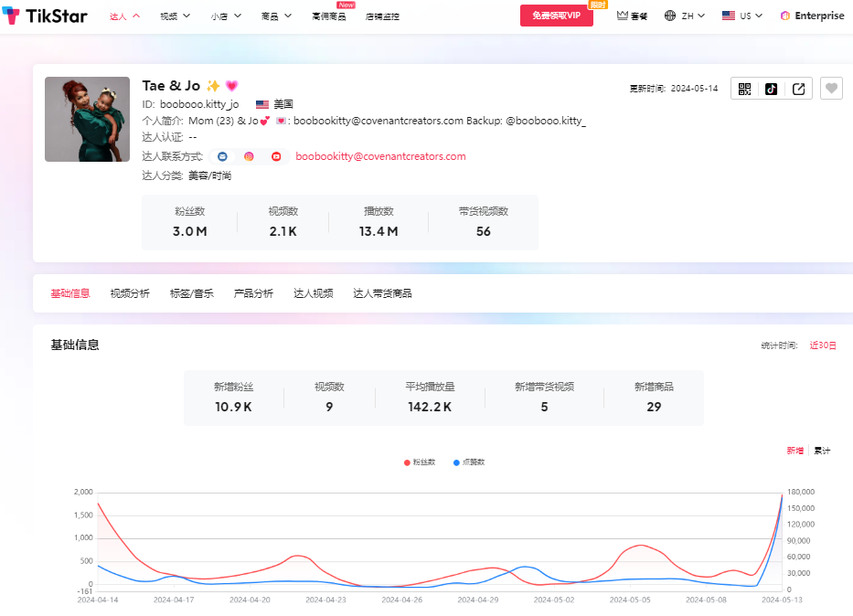The width and height of the screenshot is (853, 616).
Task: Open the creator's TikTok profile icon
Action: click(771, 89)
